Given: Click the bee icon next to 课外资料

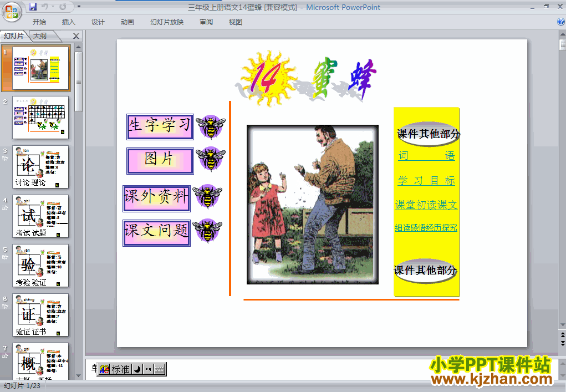Looking at the screenshot, I should [207, 196].
